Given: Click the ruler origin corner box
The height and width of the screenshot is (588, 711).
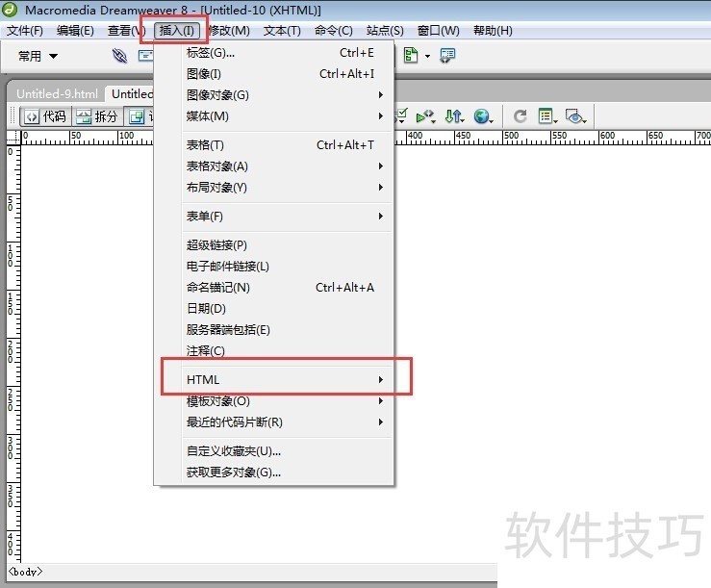Looking at the screenshot, I should (x=13, y=138).
